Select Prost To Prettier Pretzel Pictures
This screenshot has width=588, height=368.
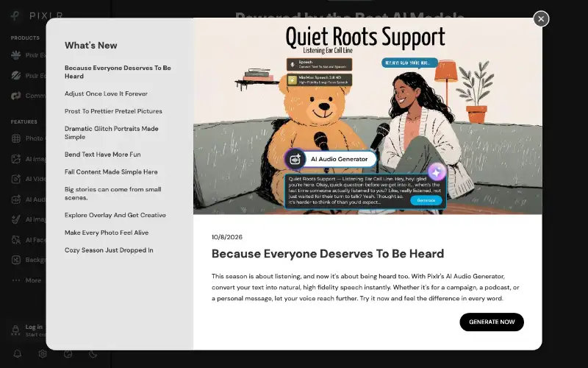[x=113, y=111]
